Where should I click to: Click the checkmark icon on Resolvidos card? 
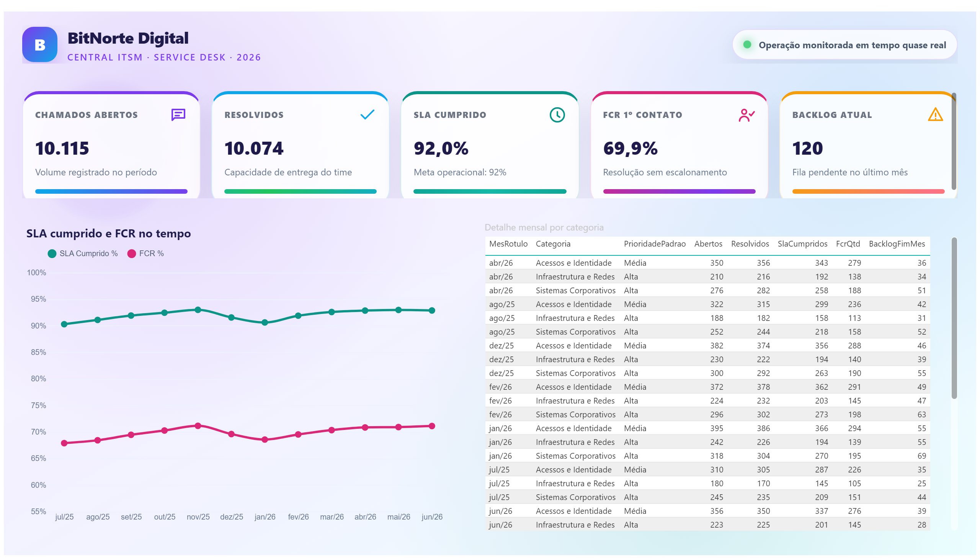(367, 114)
